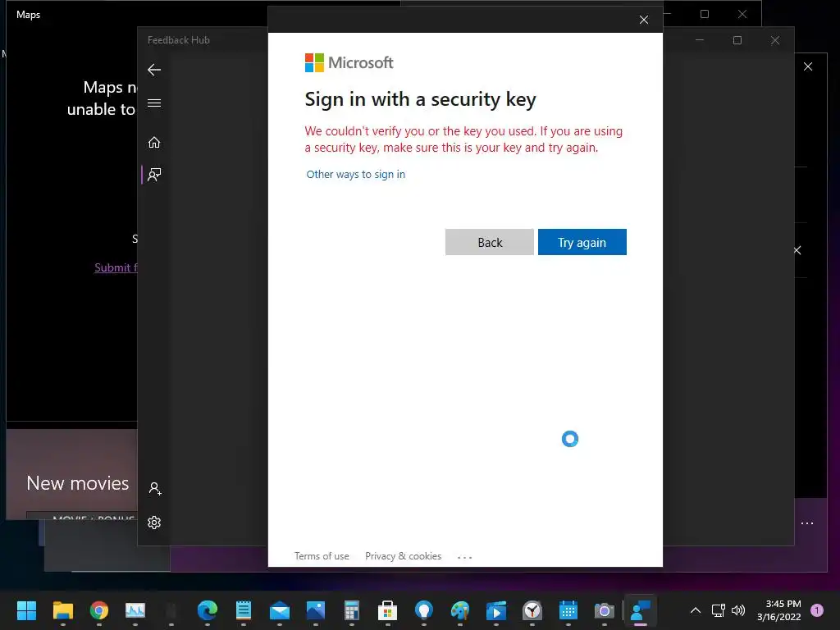Open Microsoft Store from the taskbar
This screenshot has width=840, height=630.
387,610
